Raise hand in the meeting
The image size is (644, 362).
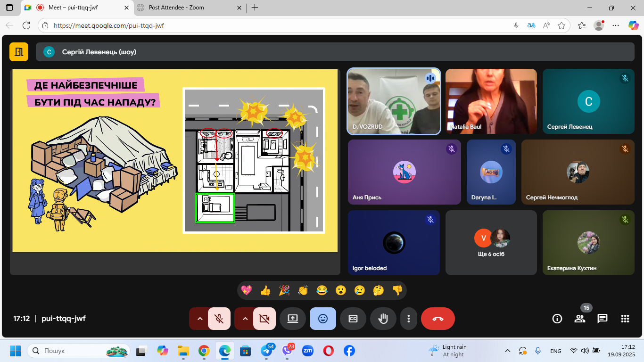[383, 319]
